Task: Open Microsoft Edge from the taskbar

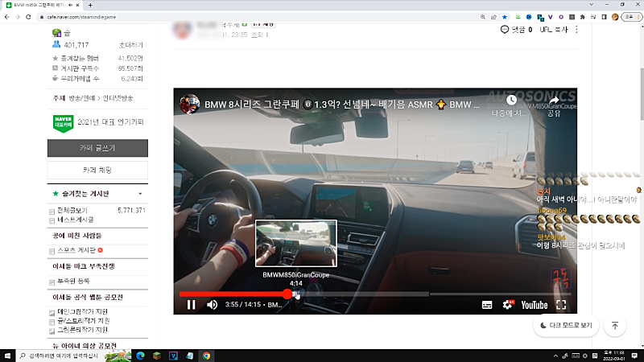Action: [140, 356]
